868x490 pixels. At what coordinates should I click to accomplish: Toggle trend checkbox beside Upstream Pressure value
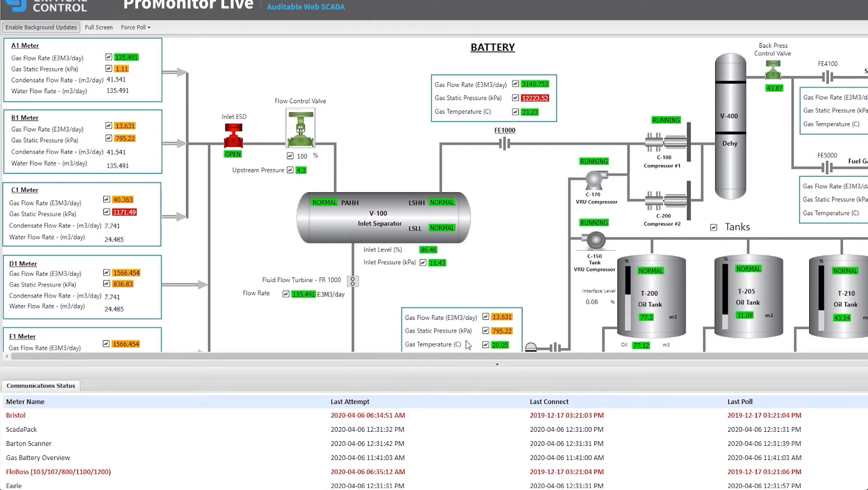(x=290, y=170)
